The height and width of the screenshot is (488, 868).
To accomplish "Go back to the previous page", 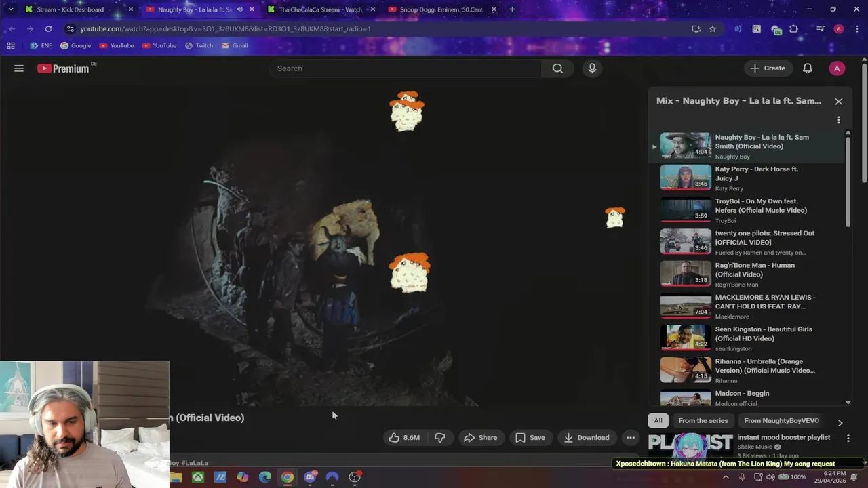I will point(12,29).
